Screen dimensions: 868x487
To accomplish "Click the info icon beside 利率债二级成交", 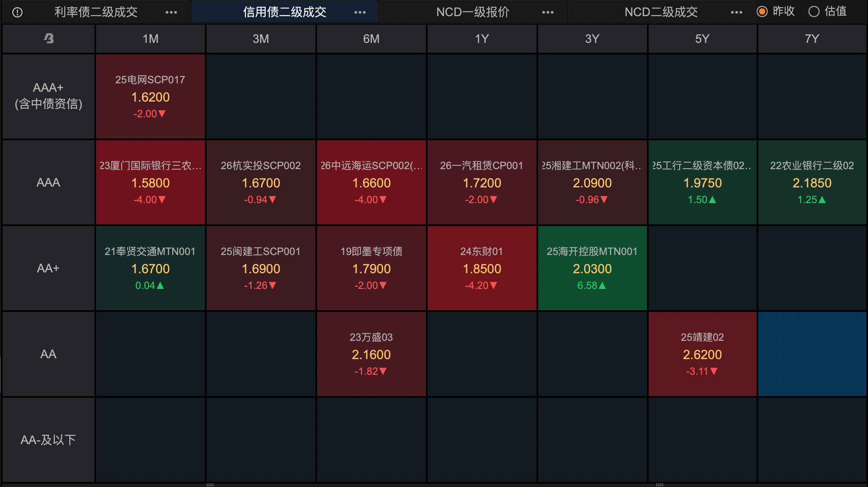I will (17, 12).
